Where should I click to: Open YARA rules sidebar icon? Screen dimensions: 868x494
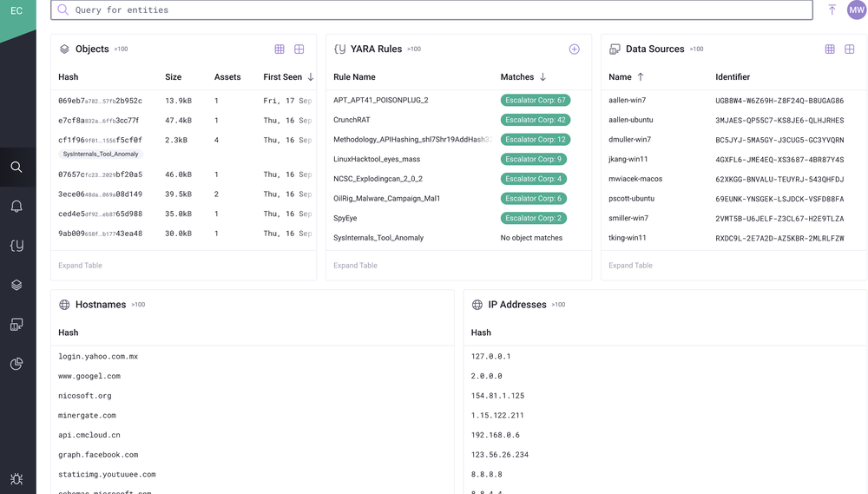point(16,246)
